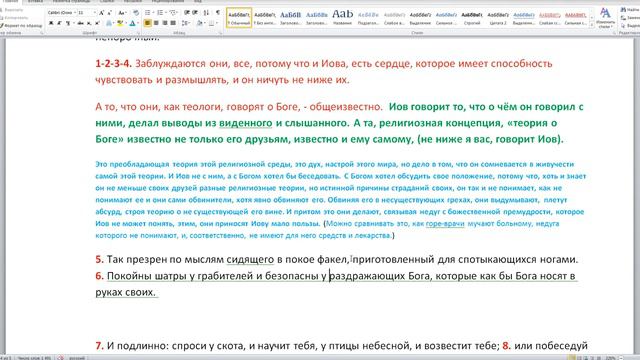
Task: Cut selection with Вырезать
Action: (11, 10)
